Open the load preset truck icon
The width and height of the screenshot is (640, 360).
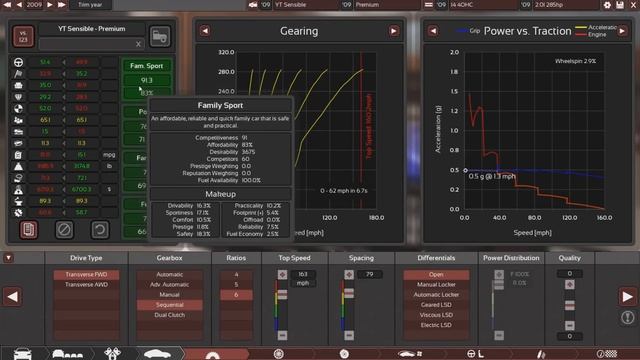tap(160, 36)
